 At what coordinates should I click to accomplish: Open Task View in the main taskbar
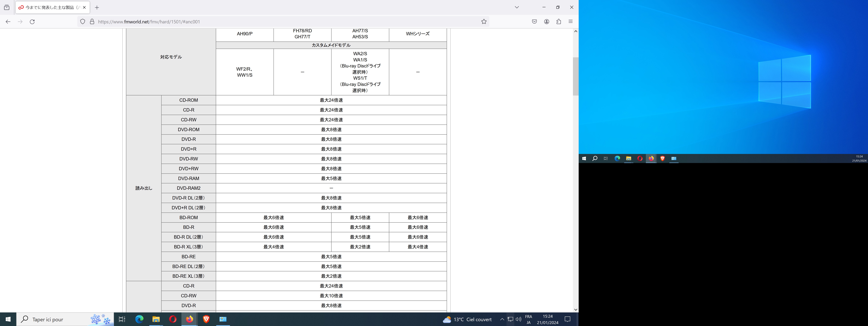[122, 319]
